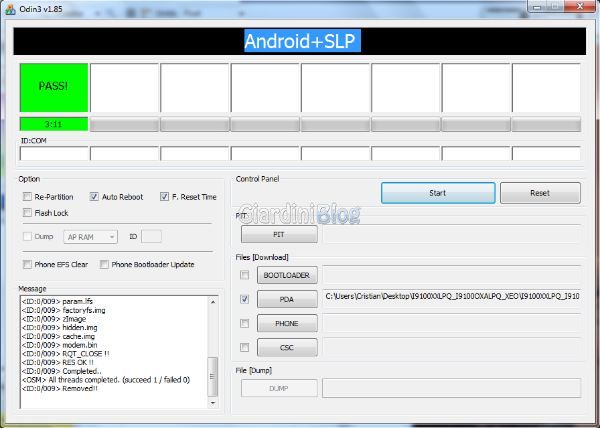Viewport: 600px width, 428px height.
Task: Tick the checkbox beside PHONE
Action: [244, 323]
